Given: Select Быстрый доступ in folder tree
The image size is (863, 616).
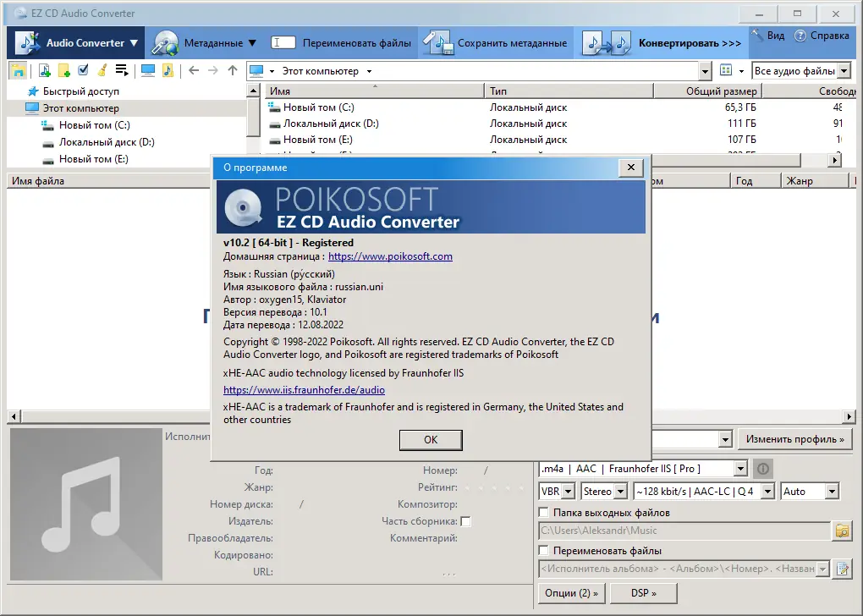Looking at the screenshot, I should [x=81, y=91].
